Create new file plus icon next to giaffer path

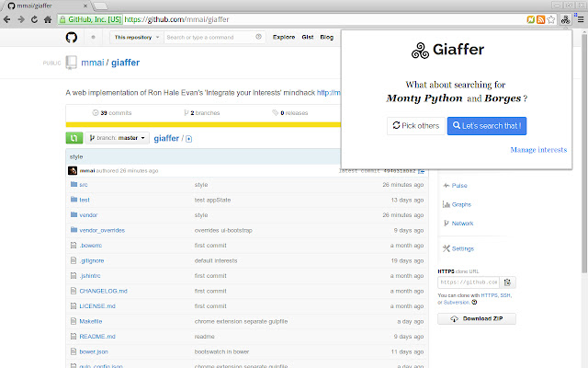point(189,139)
